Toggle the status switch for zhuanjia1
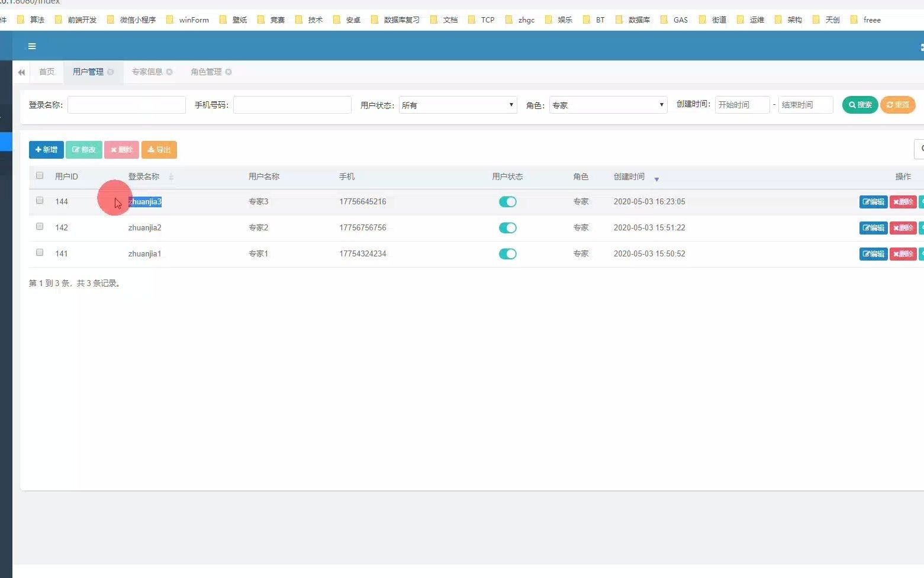 coord(508,254)
